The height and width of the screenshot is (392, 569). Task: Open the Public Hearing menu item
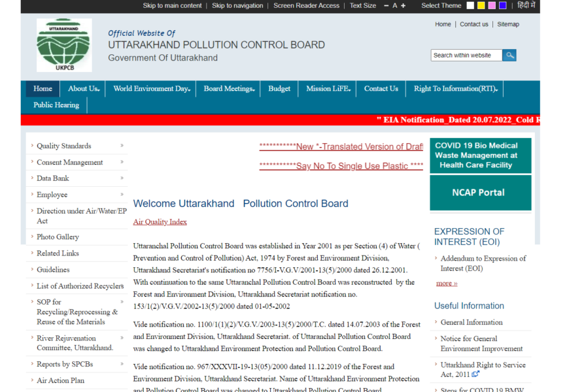pos(56,105)
